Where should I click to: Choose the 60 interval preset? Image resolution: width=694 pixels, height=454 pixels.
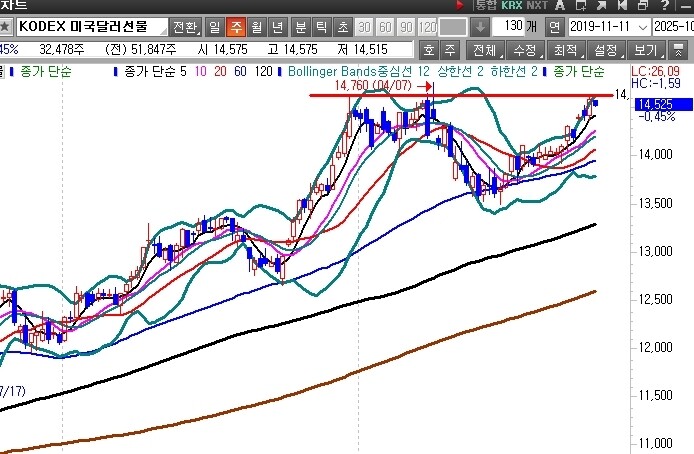point(385,27)
